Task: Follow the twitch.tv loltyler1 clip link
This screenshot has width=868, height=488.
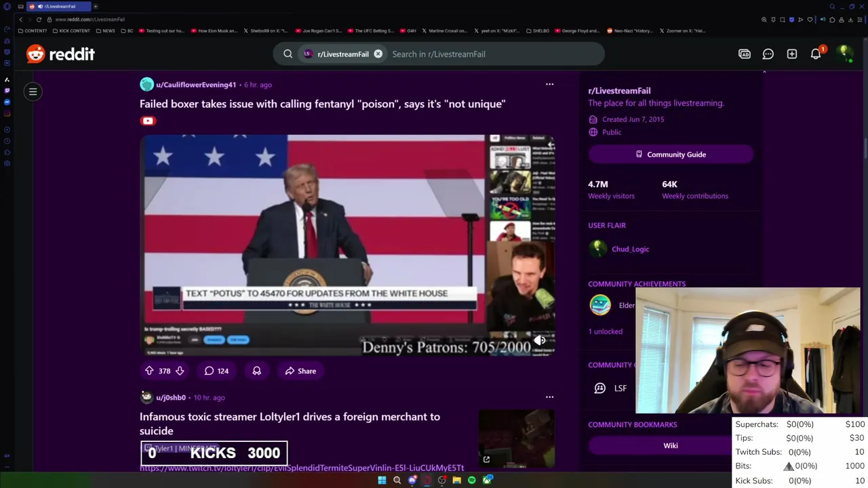Action: (x=302, y=468)
